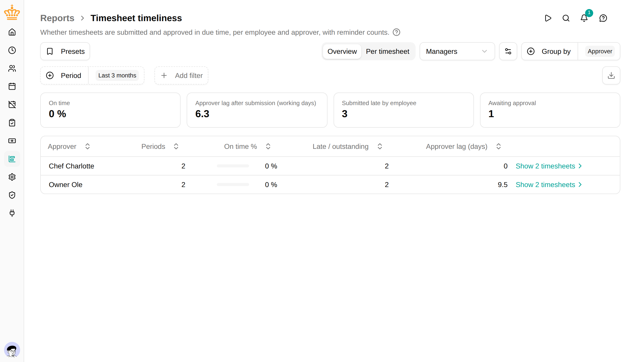Download the report with export icon
Screen dimensions: 644x362
click(611, 75)
